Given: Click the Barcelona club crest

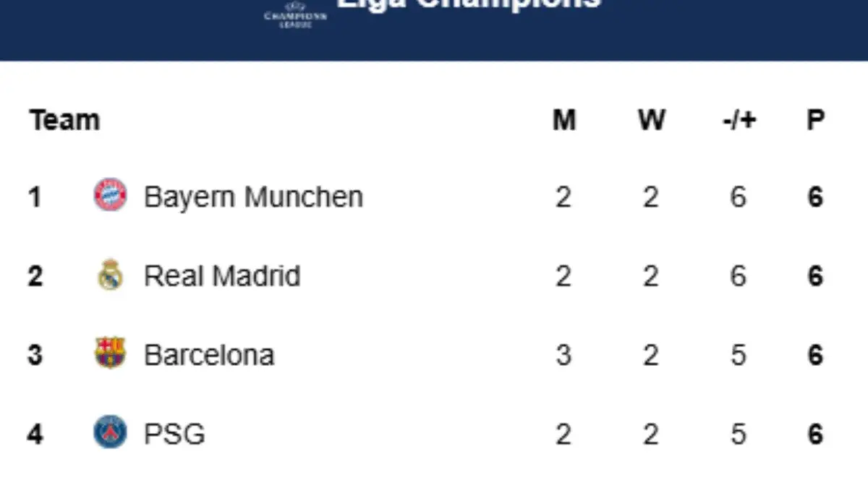Looking at the screenshot, I should (111, 354).
